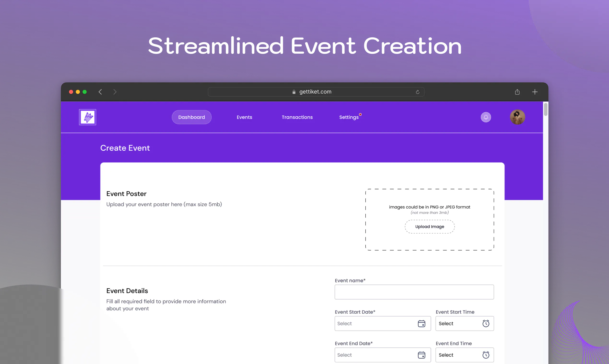Close the window with the red button
Image resolution: width=609 pixels, height=364 pixels.
71,92
